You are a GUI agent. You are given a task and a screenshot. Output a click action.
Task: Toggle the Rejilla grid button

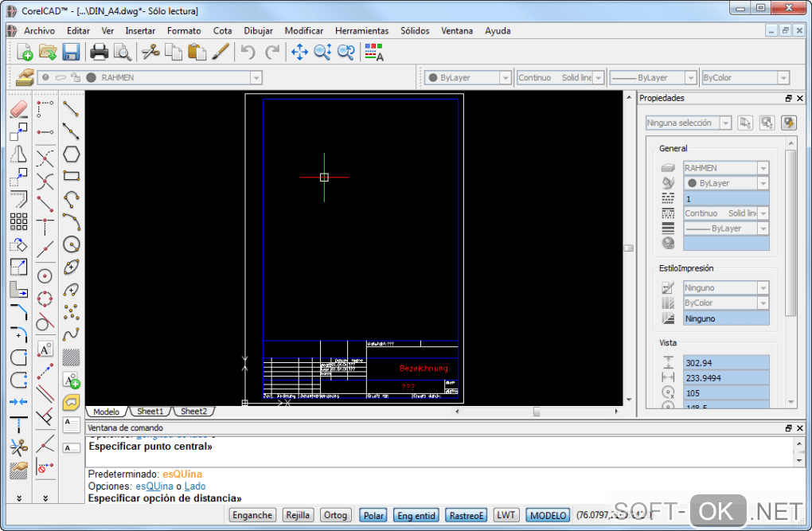(299, 515)
